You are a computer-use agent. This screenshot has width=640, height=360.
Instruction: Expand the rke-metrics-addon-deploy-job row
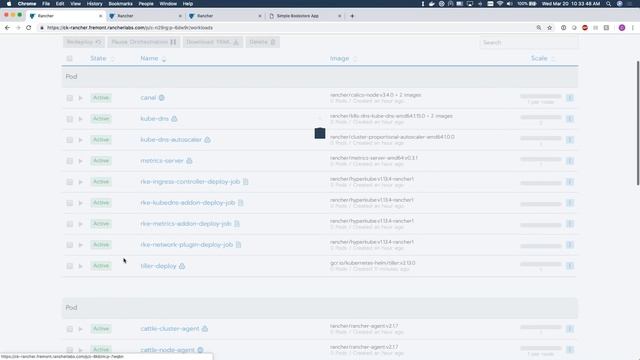pos(80,224)
